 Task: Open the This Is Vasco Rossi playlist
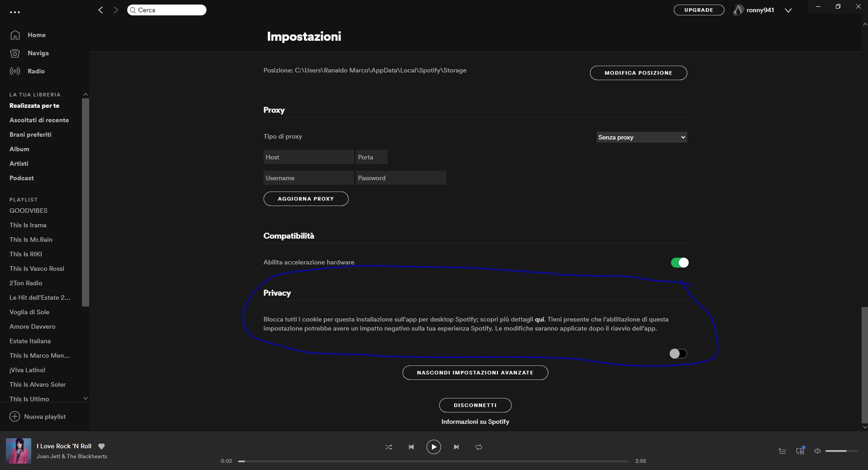pos(37,269)
